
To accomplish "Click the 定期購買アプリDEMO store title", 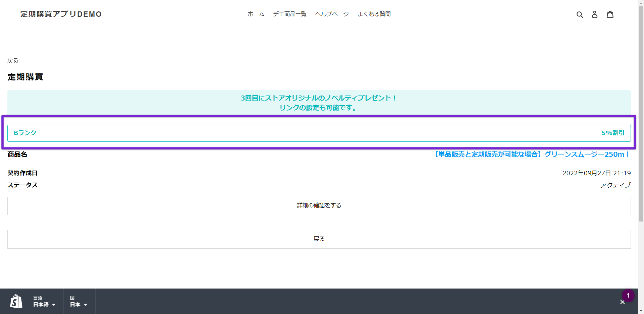I will tap(61, 14).
